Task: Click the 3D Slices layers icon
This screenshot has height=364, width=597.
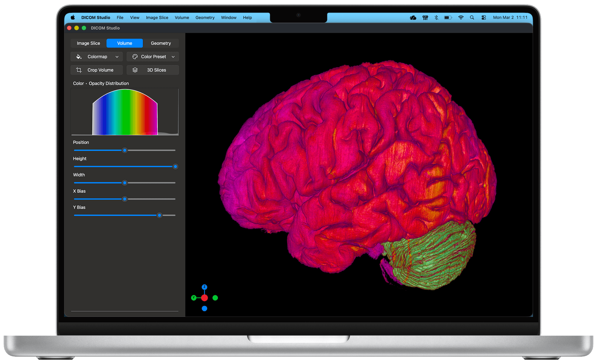Action: pos(135,70)
